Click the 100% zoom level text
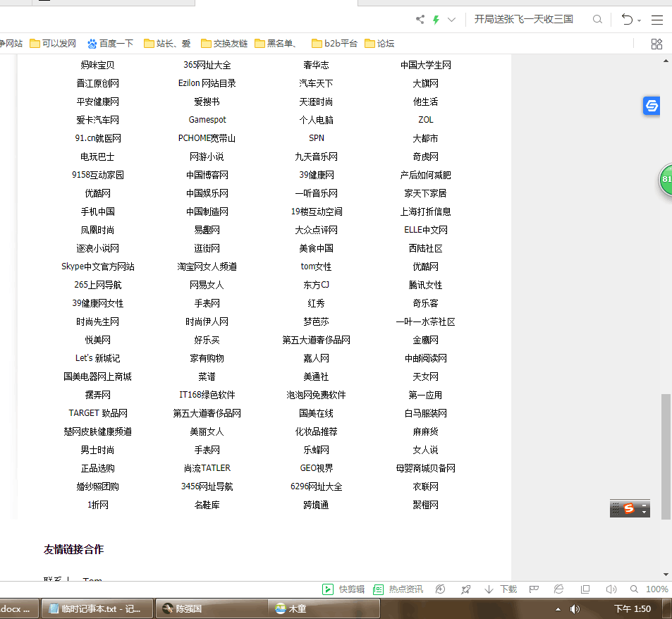The height and width of the screenshot is (619, 672). coord(657,589)
